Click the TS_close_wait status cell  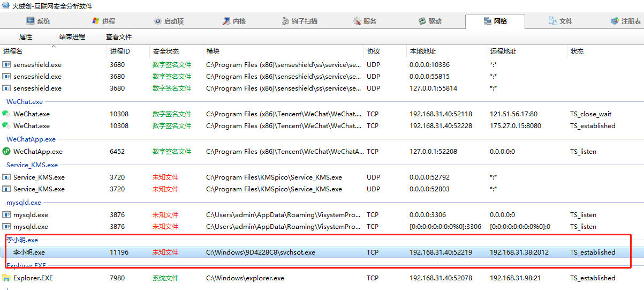(x=591, y=114)
